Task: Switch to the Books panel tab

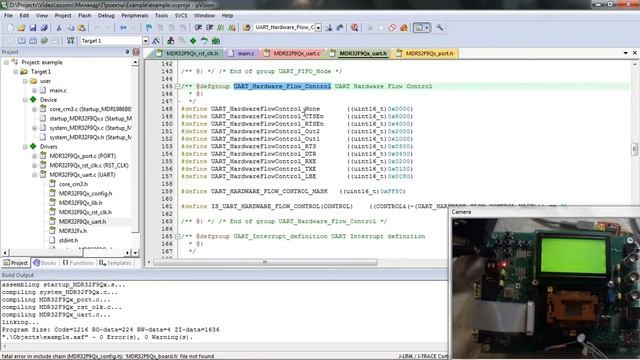Action: (x=45, y=263)
